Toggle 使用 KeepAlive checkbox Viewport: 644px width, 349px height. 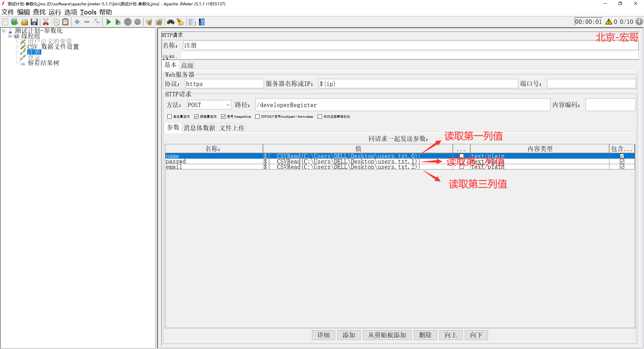pos(223,117)
